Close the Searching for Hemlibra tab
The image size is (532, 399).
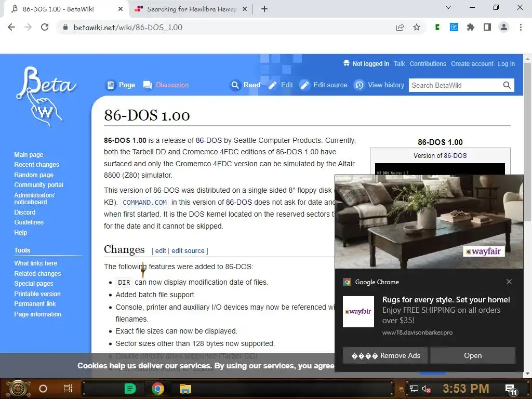[244, 9]
